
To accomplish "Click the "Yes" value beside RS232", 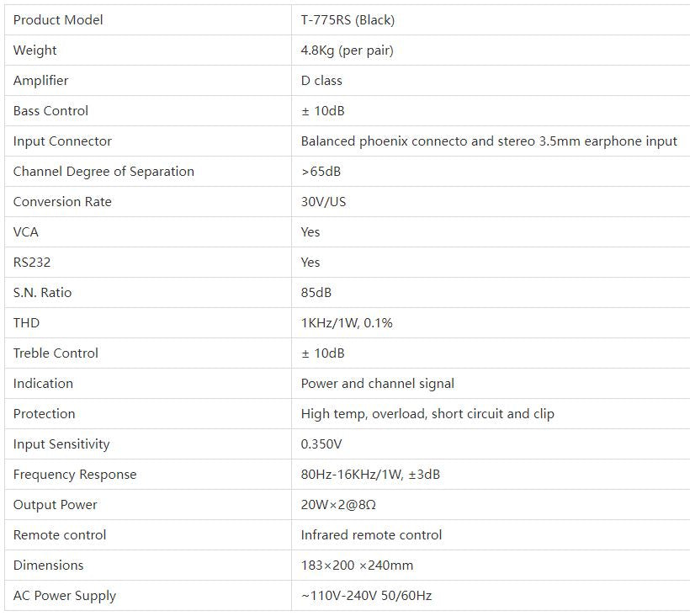I will [x=310, y=263].
